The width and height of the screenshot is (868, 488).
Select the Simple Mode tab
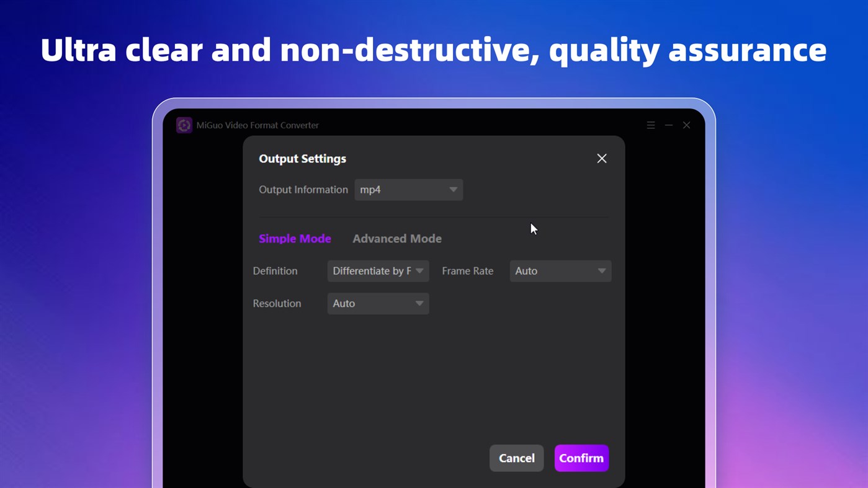tap(295, 238)
